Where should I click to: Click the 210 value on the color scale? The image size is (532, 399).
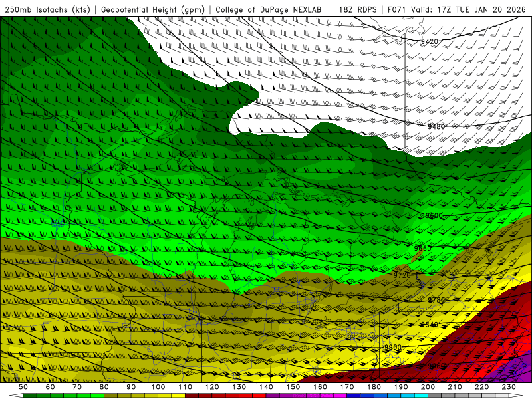[455, 387]
